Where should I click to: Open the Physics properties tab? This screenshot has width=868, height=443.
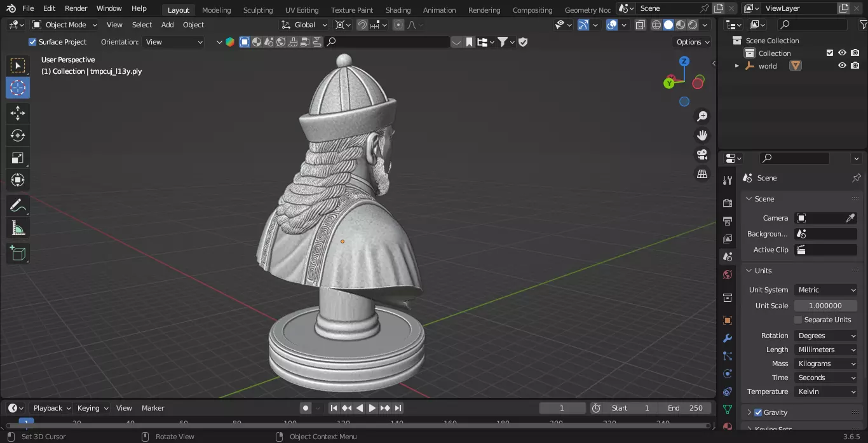(x=728, y=374)
